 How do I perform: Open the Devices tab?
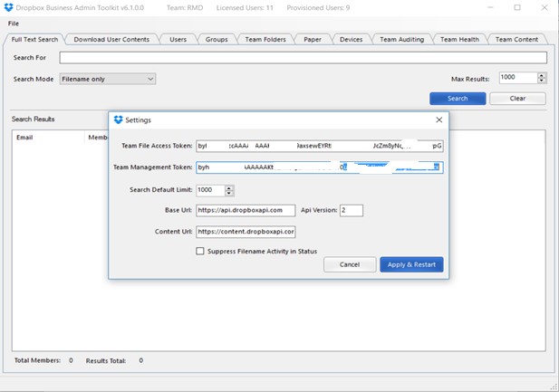click(351, 39)
